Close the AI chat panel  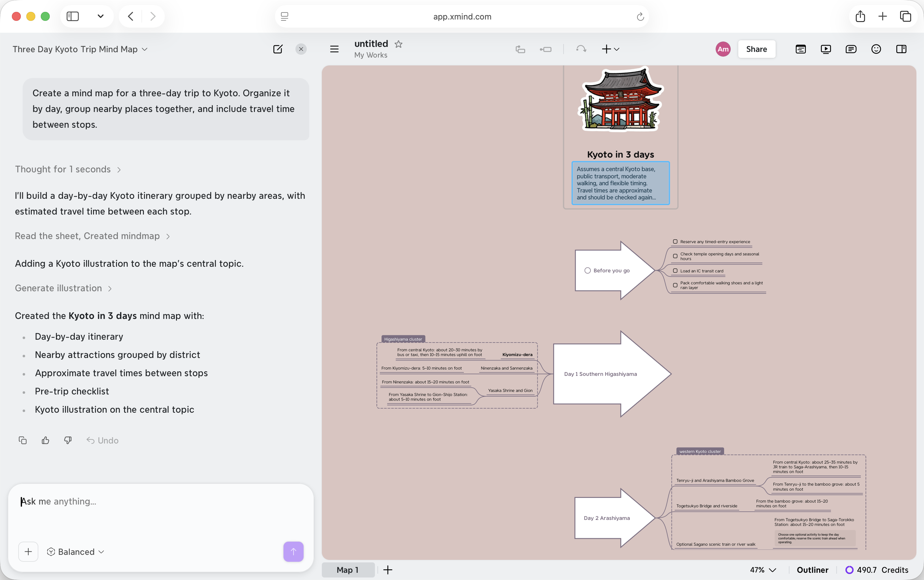(x=301, y=49)
